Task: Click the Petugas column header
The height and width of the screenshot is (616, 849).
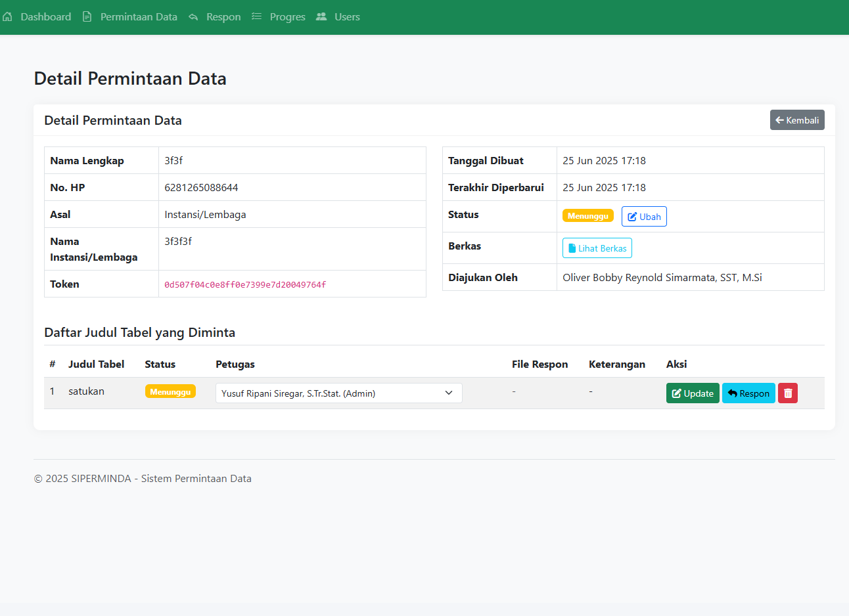Action: (x=235, y=364)
